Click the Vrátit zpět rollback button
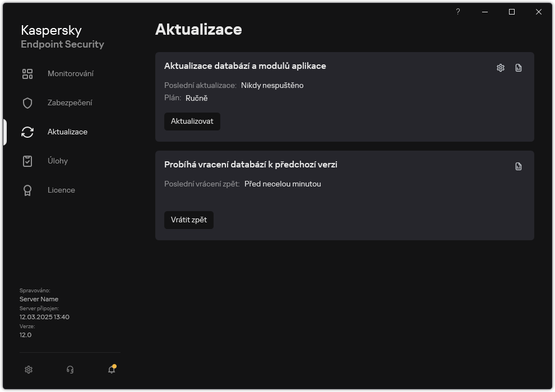555x392 pixels. pyautogui.click(x=189, y=220)
